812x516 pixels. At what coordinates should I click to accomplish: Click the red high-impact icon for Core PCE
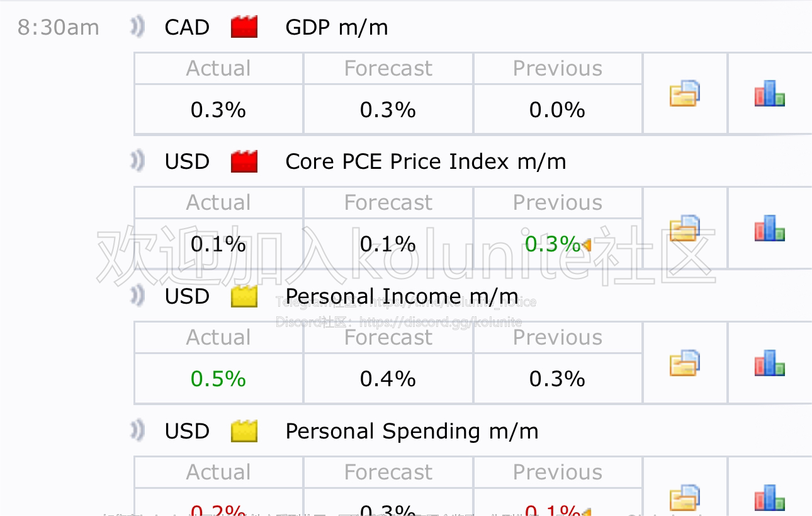point(244,161)
